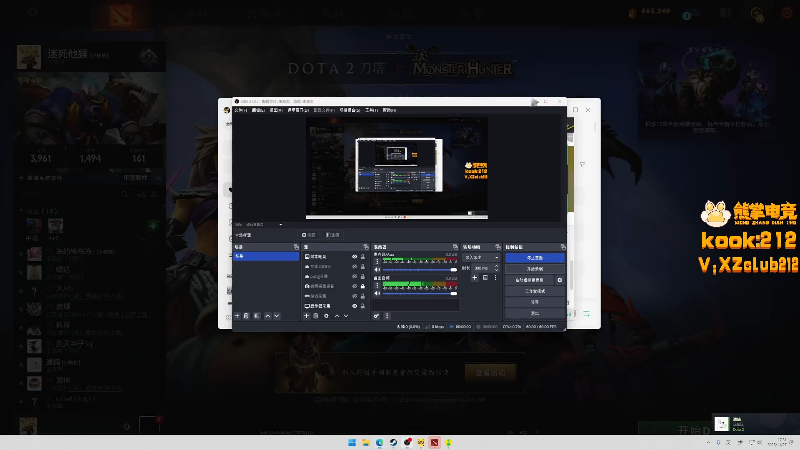Open OBS Help menu

point(389,110)
